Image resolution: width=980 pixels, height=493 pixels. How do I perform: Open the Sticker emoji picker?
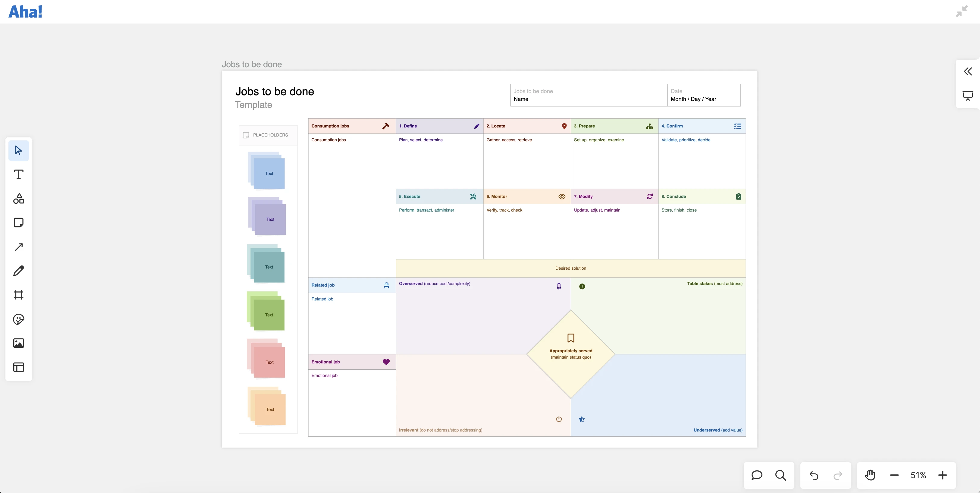point(18,319)
